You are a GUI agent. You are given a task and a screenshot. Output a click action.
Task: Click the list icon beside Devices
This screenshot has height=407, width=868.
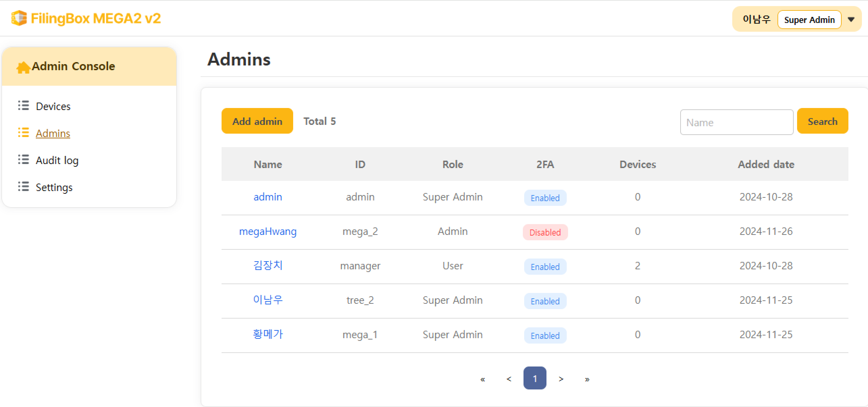coord(23,106)
